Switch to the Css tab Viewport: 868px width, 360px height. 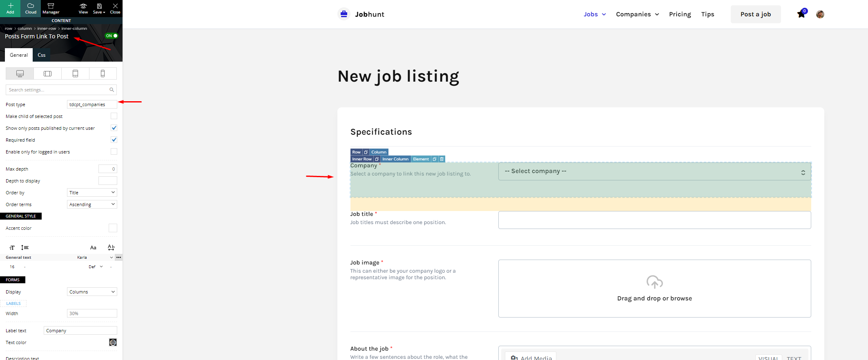(42, 55)
